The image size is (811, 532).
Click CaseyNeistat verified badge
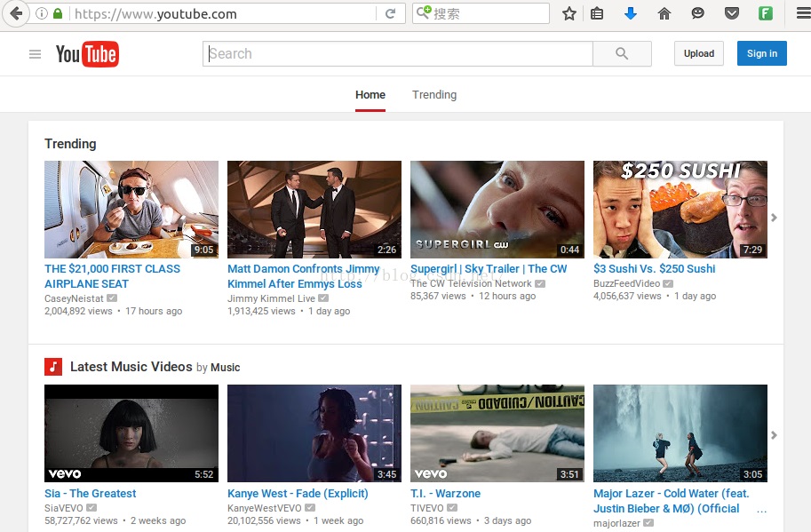(x=112, y=298)
